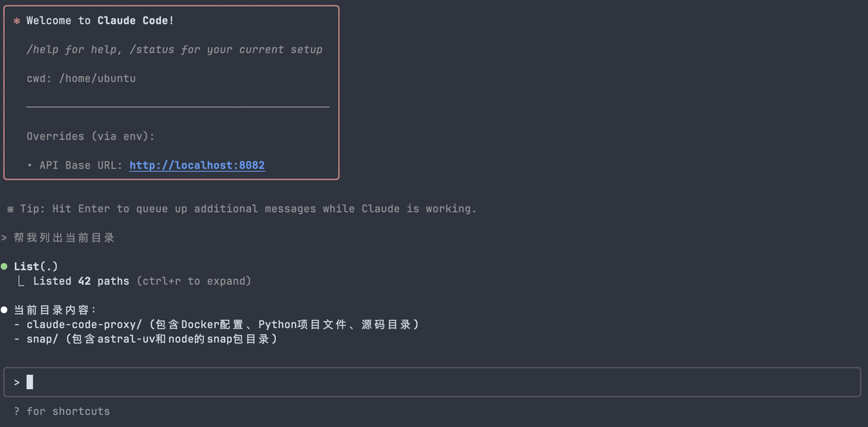The height and width of the screenshot is (427, 868).
Task: Open the http://localhost:8082 API link
Action: click(197, 165)
